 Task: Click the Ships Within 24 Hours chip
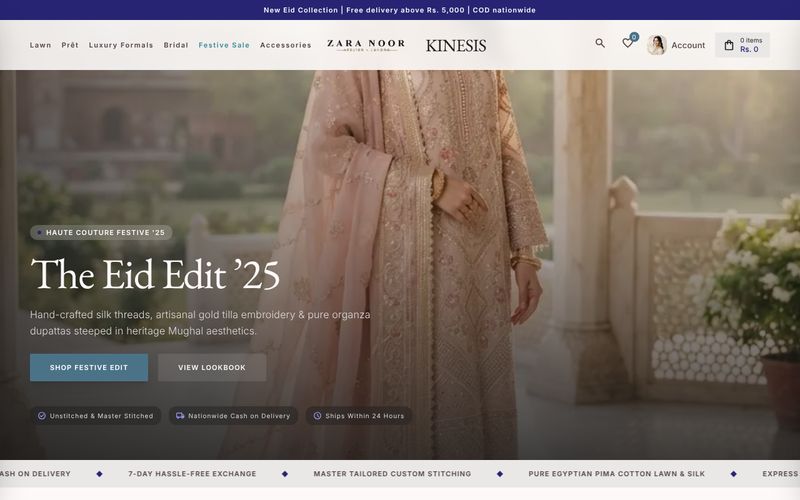[359, 416]
